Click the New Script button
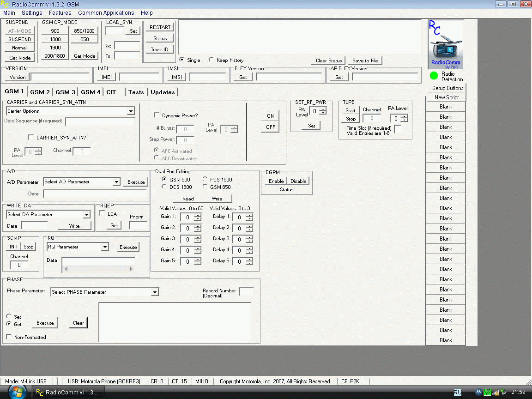This screenshot has width=532, height=399. point(447,97)
